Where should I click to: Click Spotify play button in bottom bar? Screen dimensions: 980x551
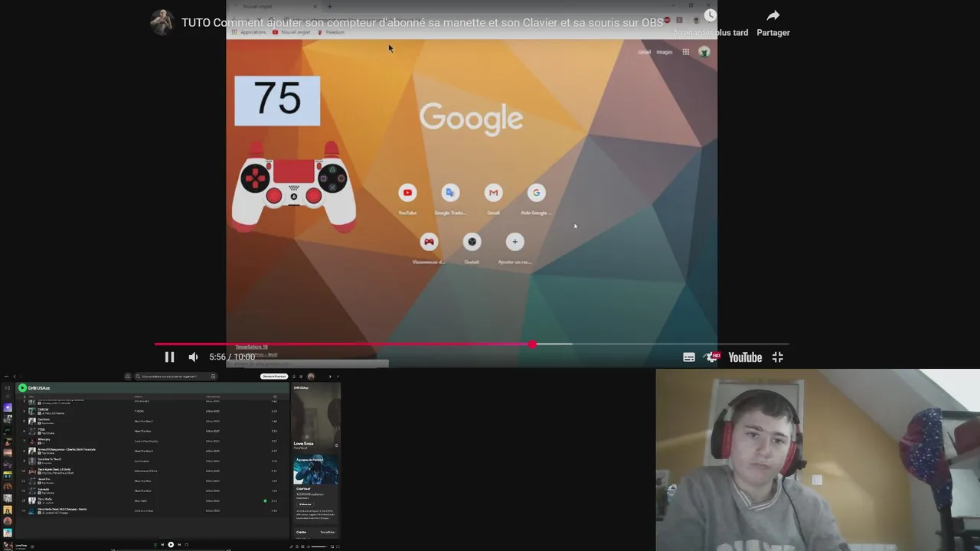171,545
